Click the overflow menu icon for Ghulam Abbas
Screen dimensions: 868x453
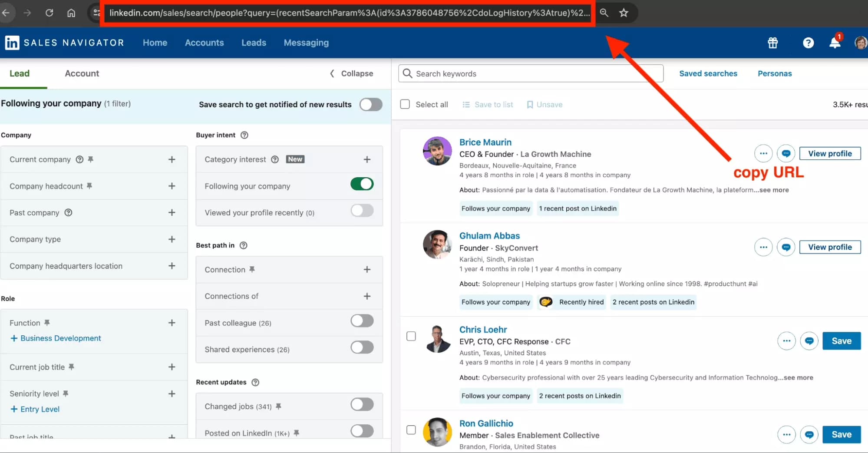763,247
